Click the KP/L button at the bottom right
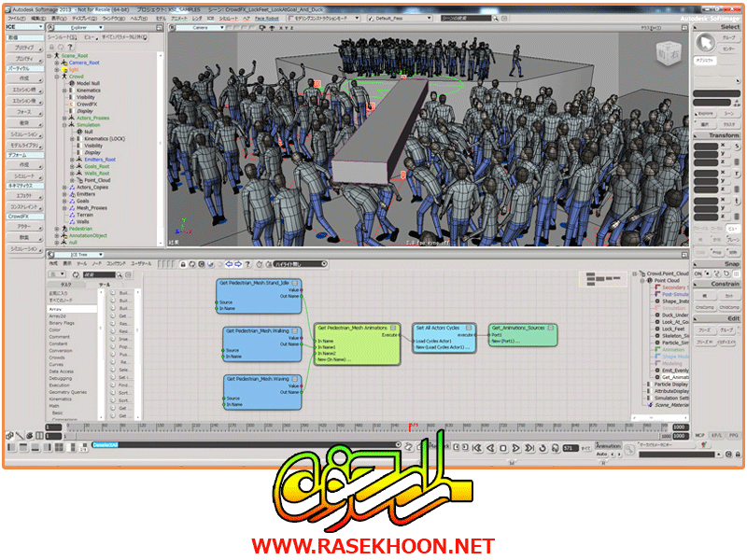This screenshot has height=560, width=747. tap(716, 436)
